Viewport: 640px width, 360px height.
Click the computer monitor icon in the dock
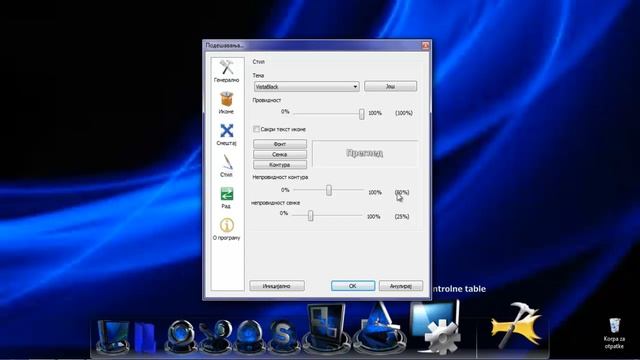pyautogui.click(x=113, y=336)
